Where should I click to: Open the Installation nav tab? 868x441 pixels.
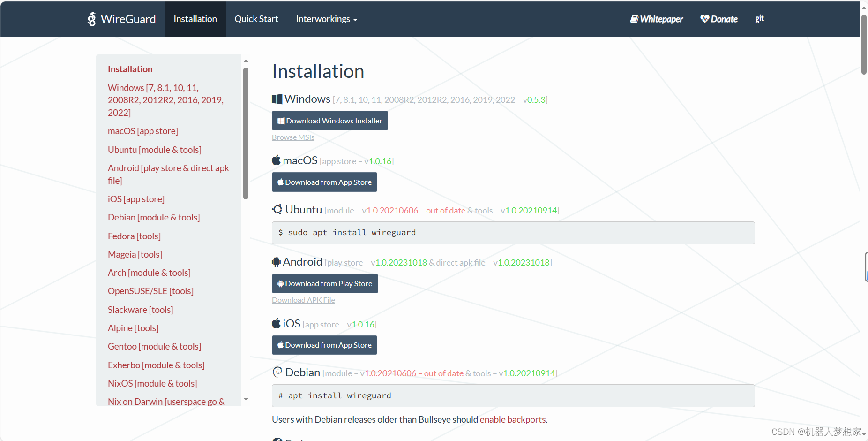(x=195, y=19)
